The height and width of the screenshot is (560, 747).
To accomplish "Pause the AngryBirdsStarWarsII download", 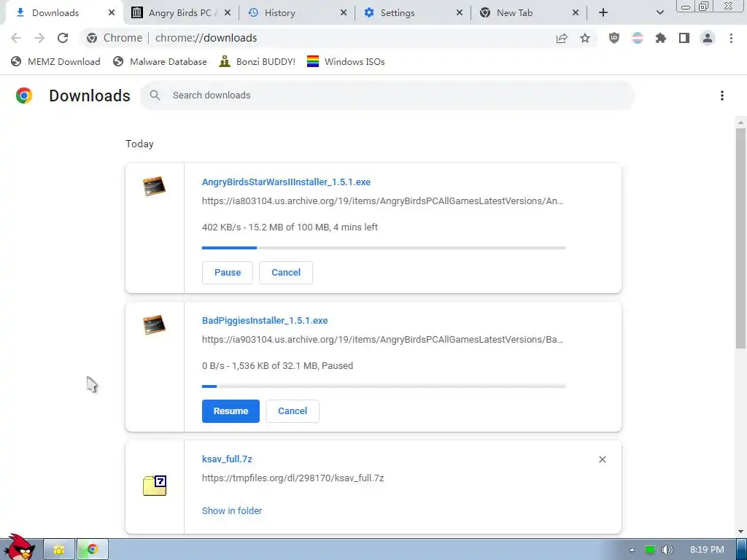I will point(228,273).
